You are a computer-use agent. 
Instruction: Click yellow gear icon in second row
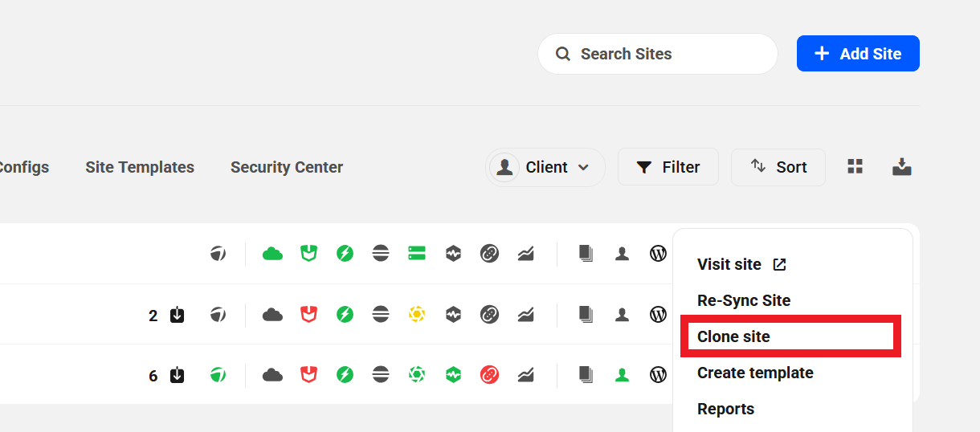pyautogui.click(x=416, y=314)
